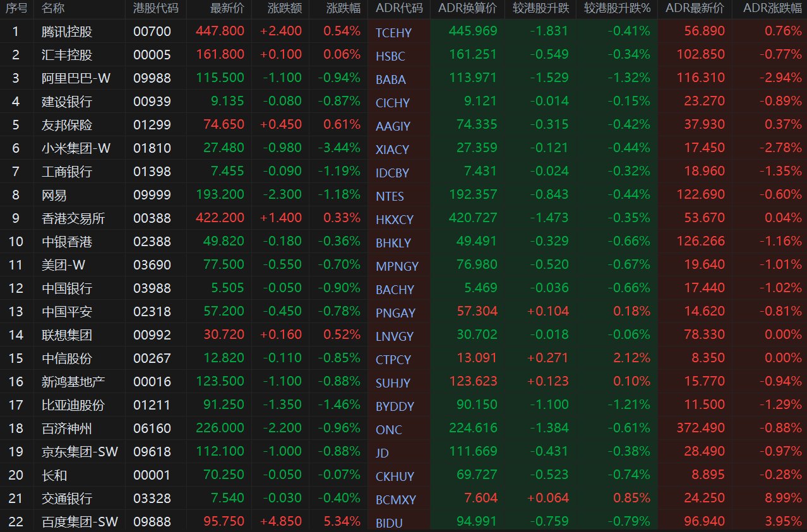The image size is (807, 532).
Task: Click latest price 422.200
Action: (x=220, y=218)
